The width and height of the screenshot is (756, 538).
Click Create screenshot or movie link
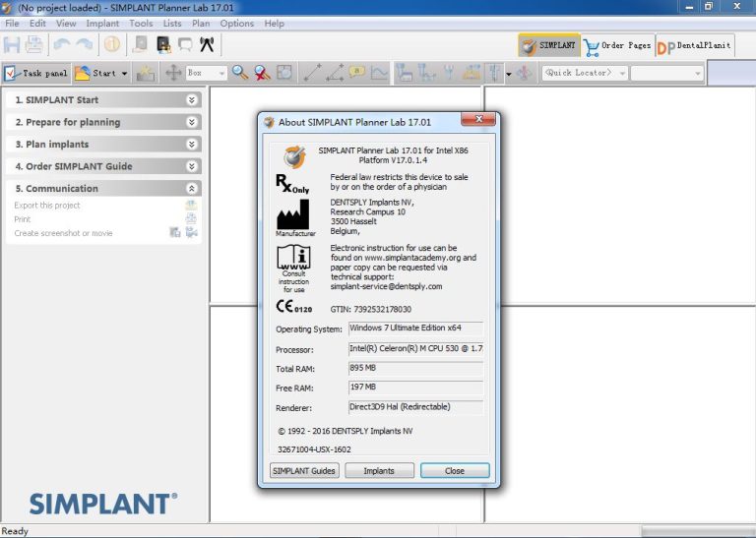(63, 233)
